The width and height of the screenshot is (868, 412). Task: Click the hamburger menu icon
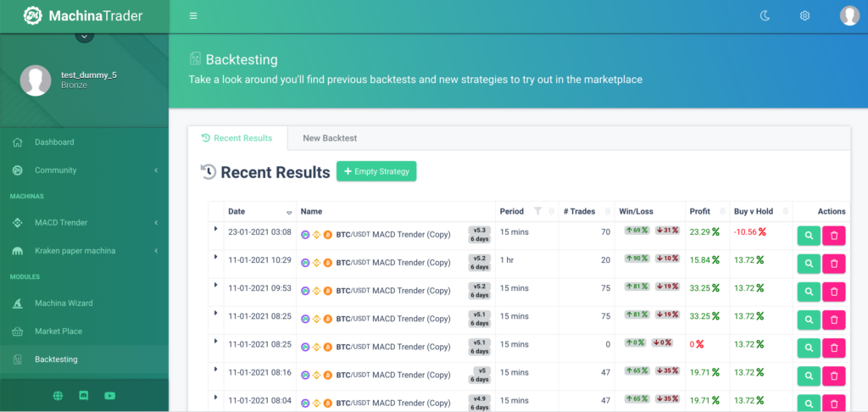click(193, 16)
